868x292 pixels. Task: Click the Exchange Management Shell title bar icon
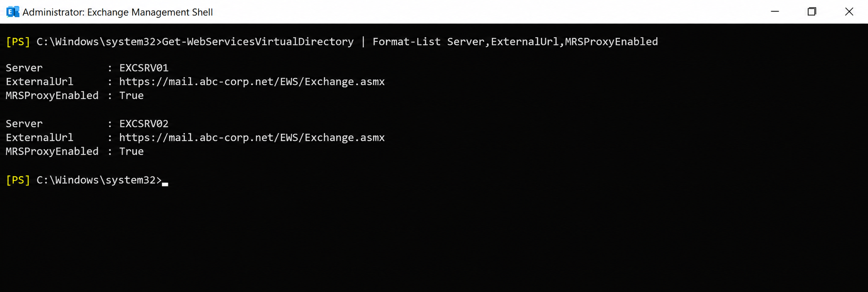[x=12, y=12]
